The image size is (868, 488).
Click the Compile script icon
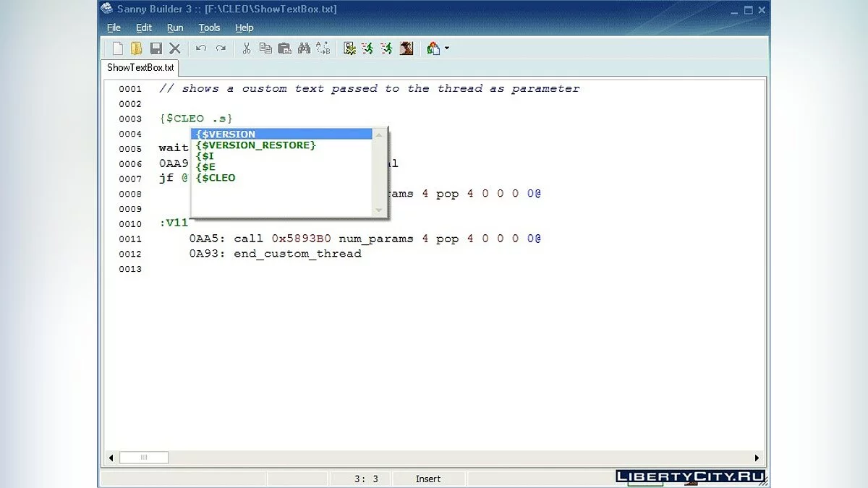[349, 48]
